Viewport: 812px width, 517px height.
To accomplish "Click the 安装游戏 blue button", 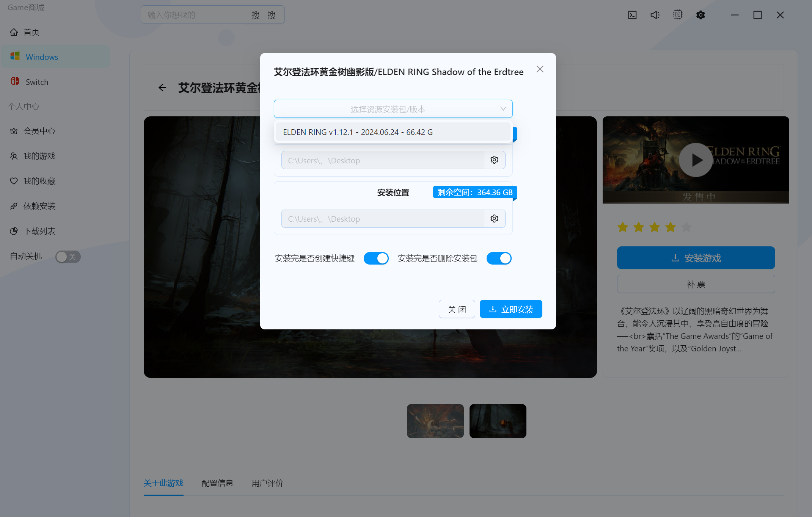I will click(x=696, y=258).
